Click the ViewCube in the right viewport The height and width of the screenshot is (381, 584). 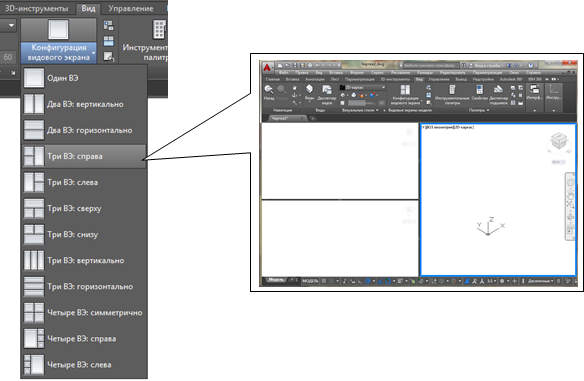pyautogui.click(x=559, y=142)
